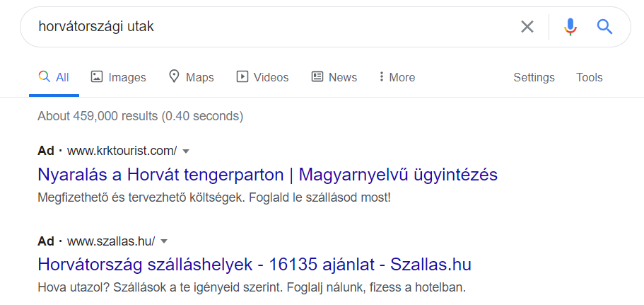Expand the dropdown arrow beside www.szallas.hu
This screenshot has width=644, height=305.
(164, 241)
